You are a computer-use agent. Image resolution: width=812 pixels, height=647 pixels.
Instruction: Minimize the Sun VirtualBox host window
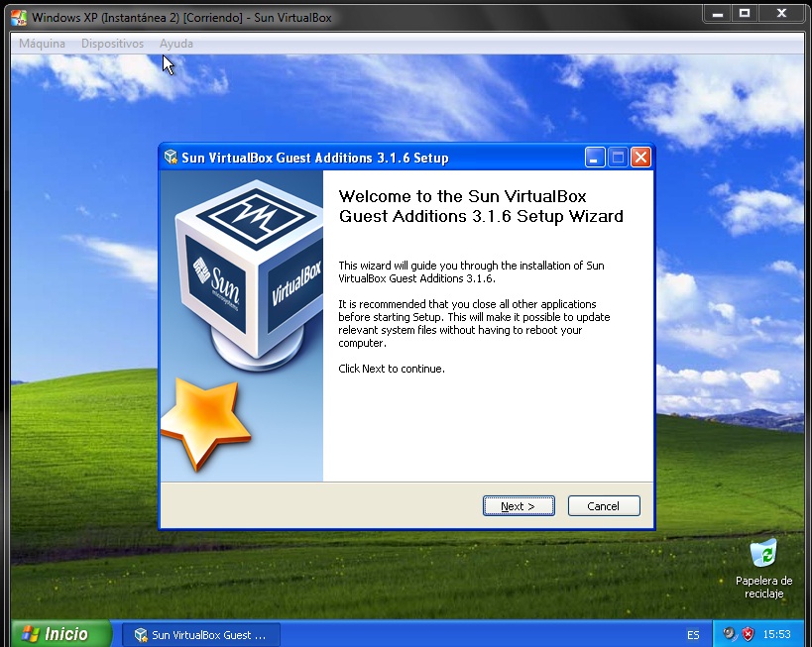pos(717,14)
